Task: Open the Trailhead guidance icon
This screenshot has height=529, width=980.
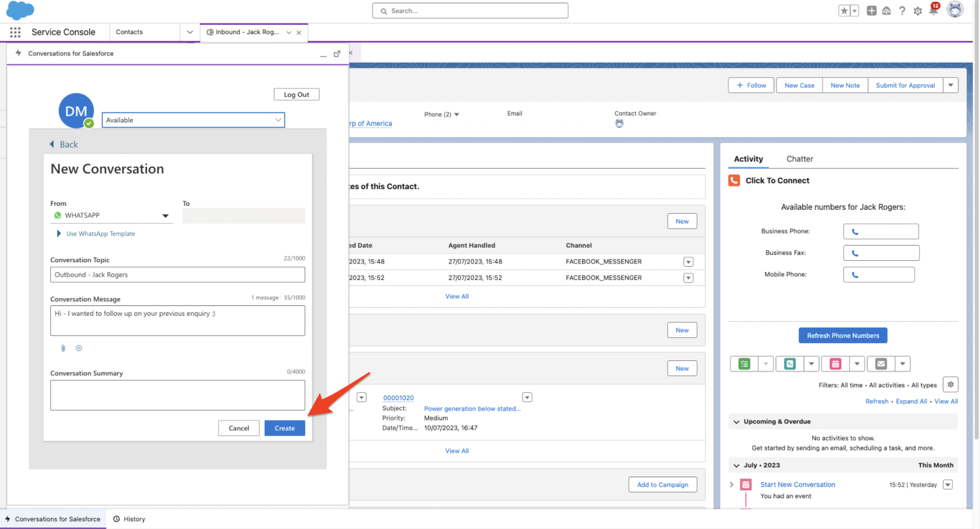Action: [x=887, y=11]
